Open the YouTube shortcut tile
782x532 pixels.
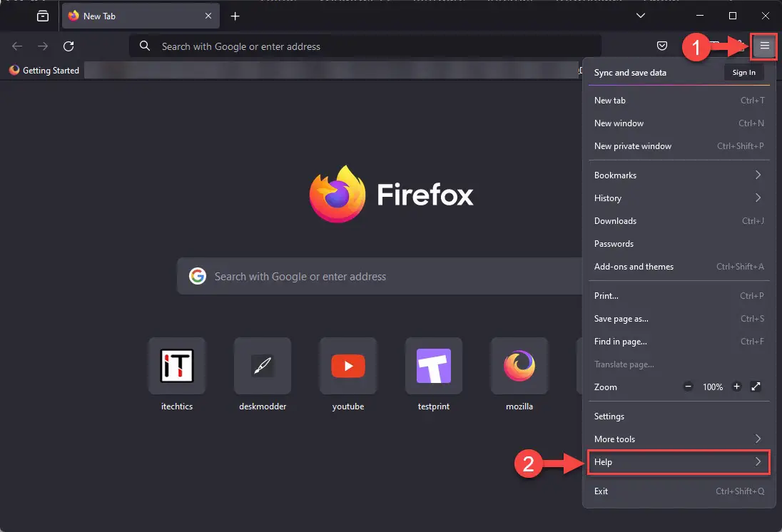347,366
